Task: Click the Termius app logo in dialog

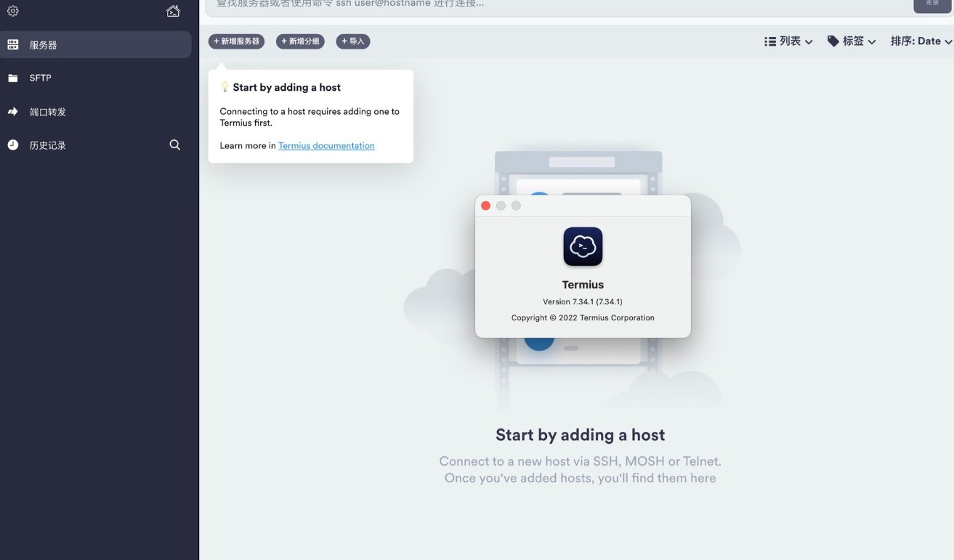Action: (583, 247)
